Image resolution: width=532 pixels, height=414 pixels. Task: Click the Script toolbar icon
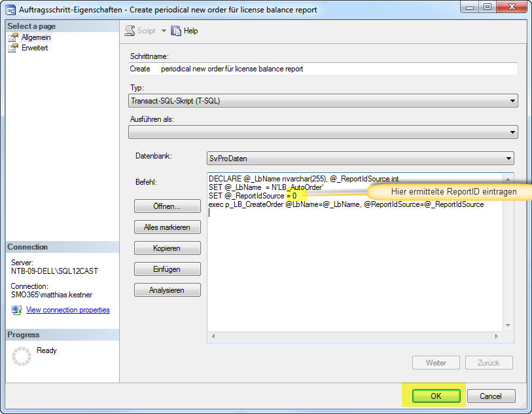point(130,31)
